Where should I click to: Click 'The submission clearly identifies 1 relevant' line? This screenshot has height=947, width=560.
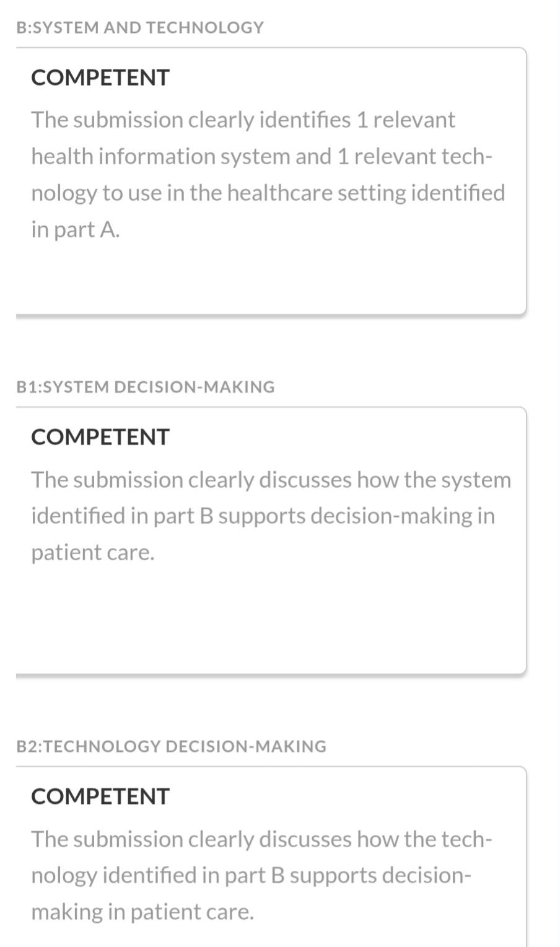243,120
